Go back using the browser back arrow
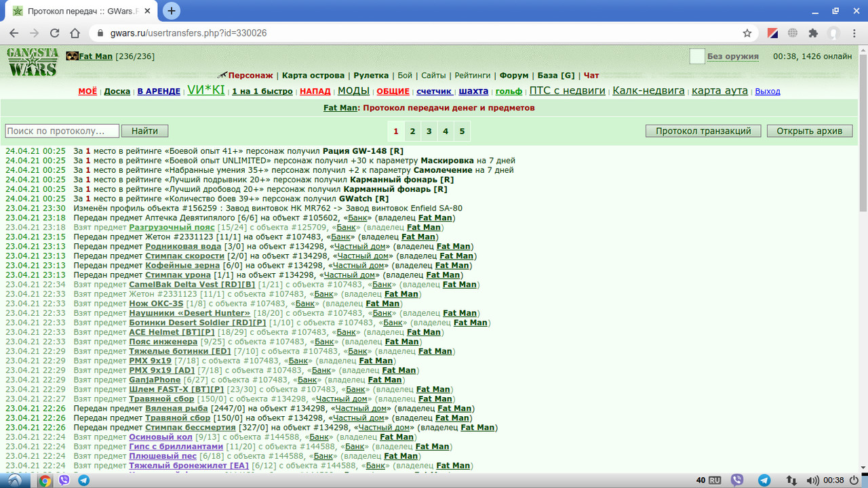This screenshot has height=488, width=868. [x=14, y=33]
